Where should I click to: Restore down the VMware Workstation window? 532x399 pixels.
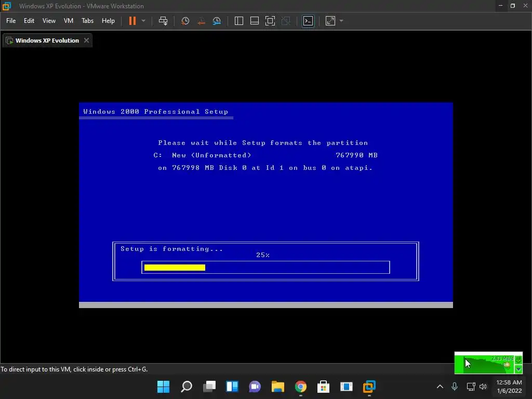pyautogui.click(x=513, y=6)
